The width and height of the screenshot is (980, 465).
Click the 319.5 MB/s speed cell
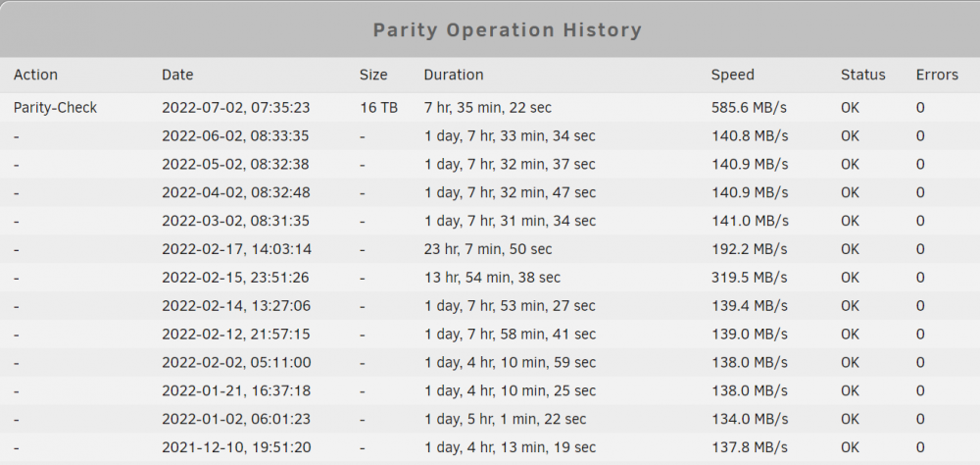point(750,278)
